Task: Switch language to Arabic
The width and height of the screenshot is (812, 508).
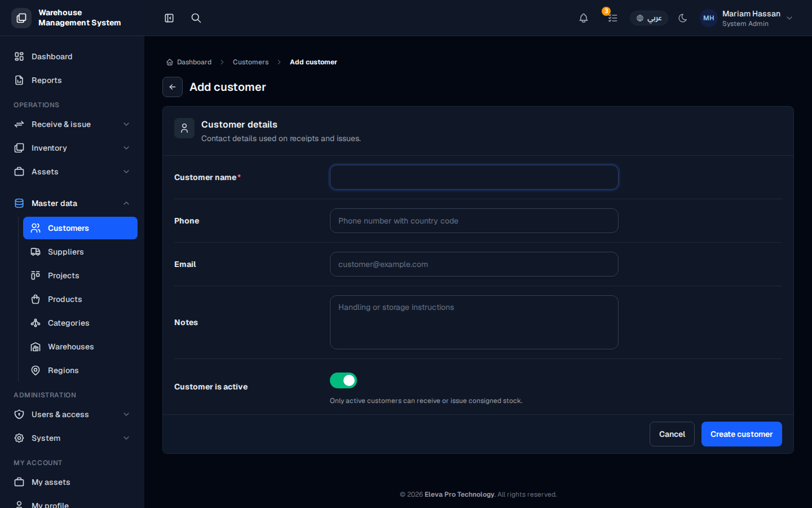Action: [649, 18]
